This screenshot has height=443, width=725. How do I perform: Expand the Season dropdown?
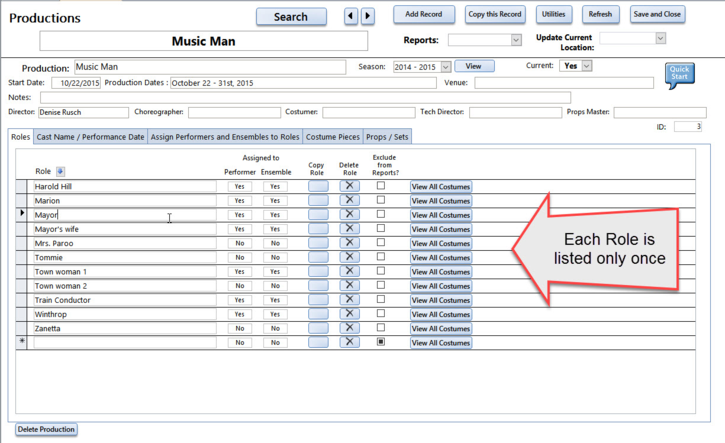[x=446, y=67]
